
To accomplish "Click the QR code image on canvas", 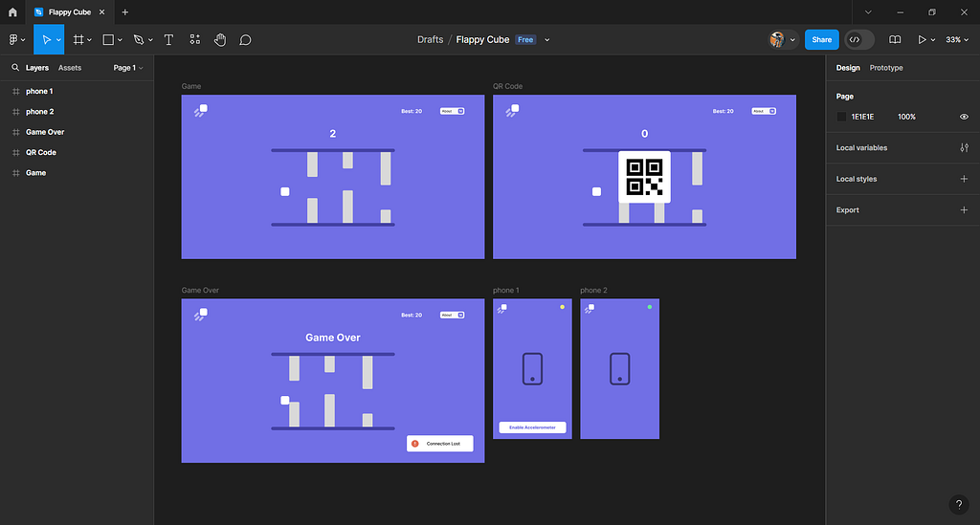I will [x=644, y=177].
